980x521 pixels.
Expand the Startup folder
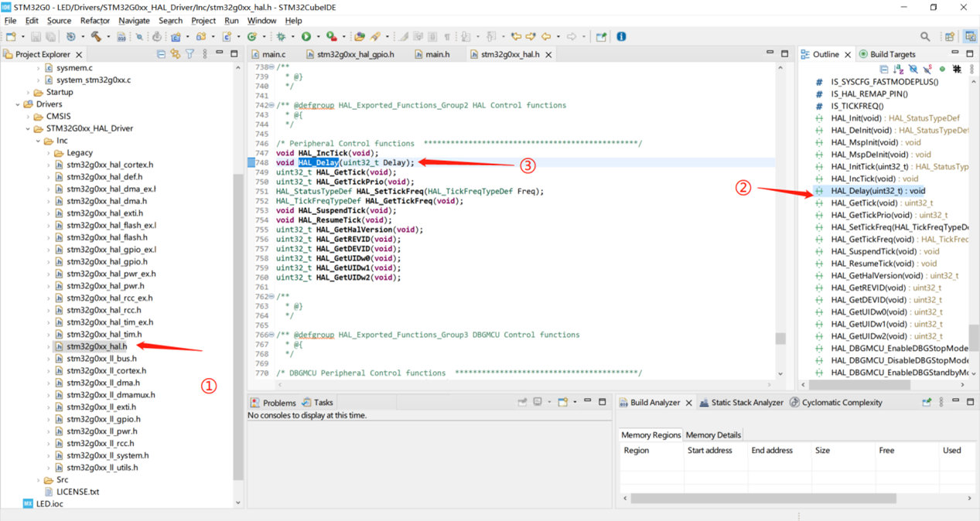tap(28, 93)
